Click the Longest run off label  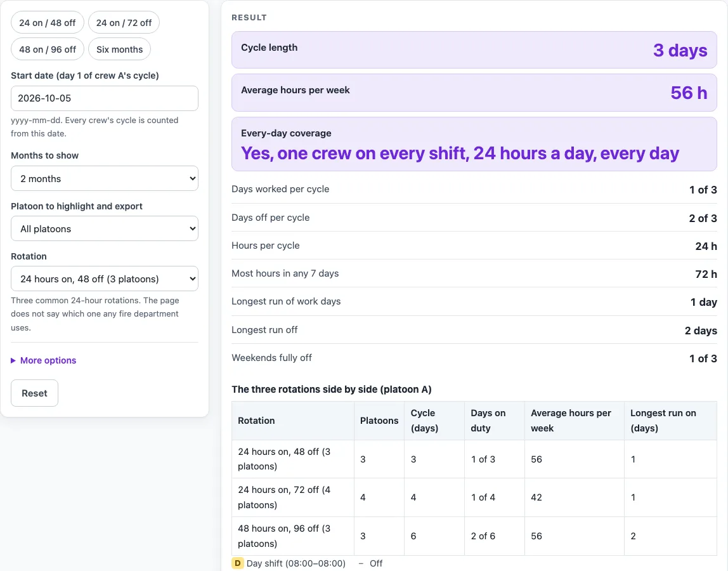tap(264, 330)
